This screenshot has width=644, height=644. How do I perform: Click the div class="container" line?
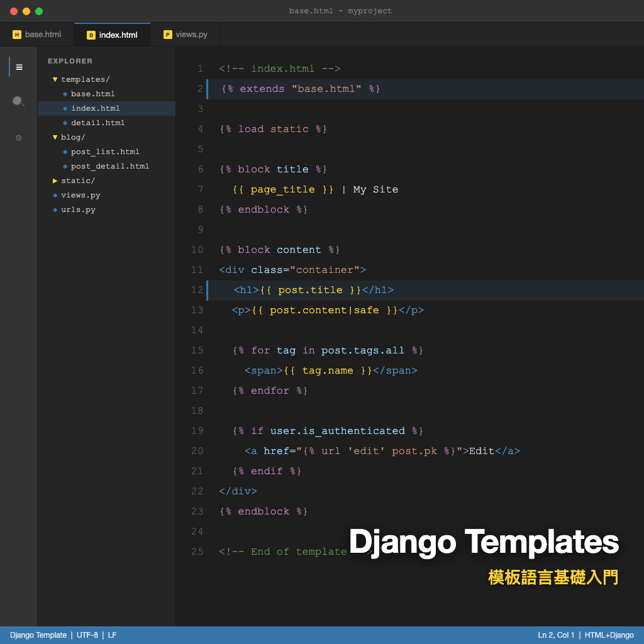[292, 270]
